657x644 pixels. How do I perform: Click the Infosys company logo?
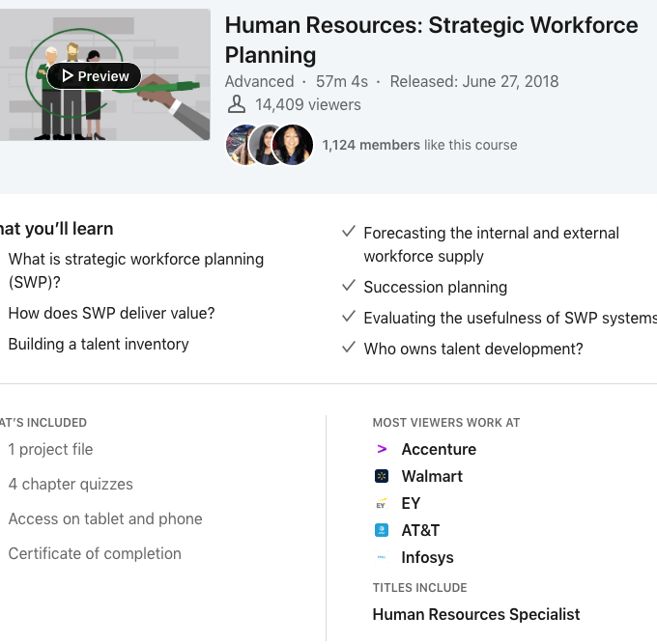(x=382, y=557)
